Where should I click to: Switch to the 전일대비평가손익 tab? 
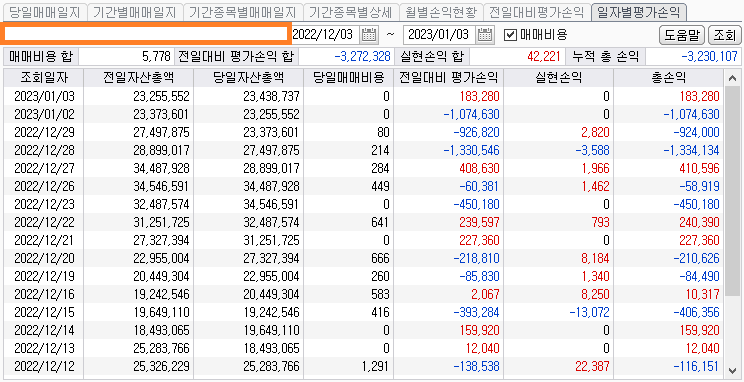coord(537,12)
